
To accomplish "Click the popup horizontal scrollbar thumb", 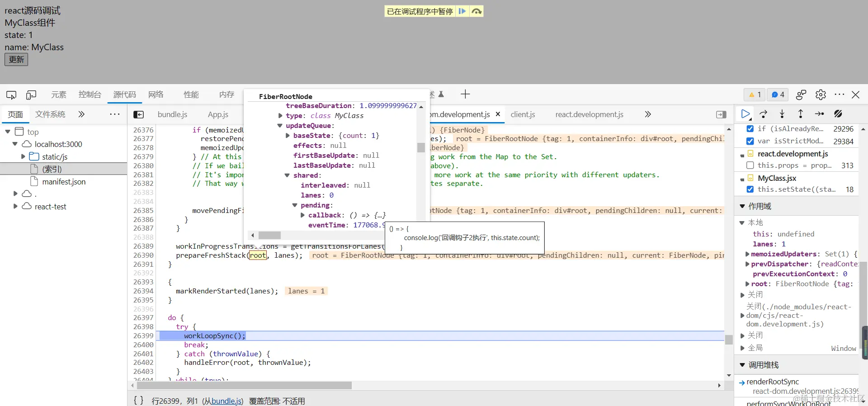I will tap(269, 235).
